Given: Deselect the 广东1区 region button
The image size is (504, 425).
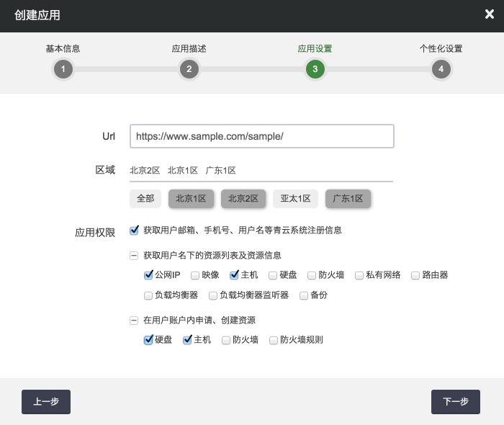Looking at the screenshot, I should coord(348,198).
